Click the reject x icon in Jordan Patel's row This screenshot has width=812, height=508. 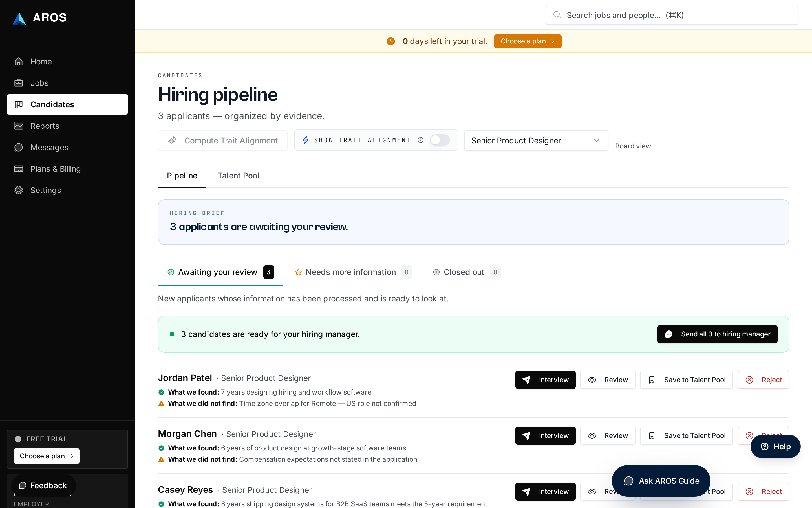pos(749,380)
